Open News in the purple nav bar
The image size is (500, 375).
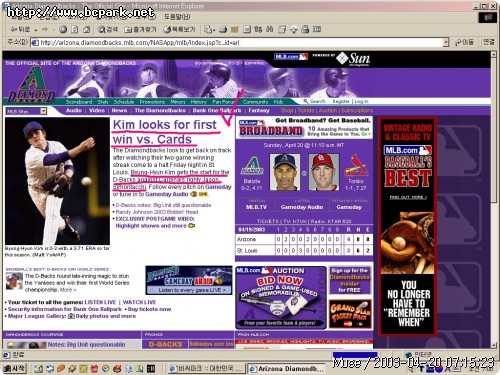tap(119, 110)
